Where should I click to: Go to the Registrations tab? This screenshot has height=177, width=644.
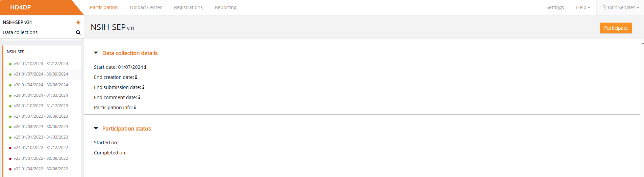click(188, 7)
